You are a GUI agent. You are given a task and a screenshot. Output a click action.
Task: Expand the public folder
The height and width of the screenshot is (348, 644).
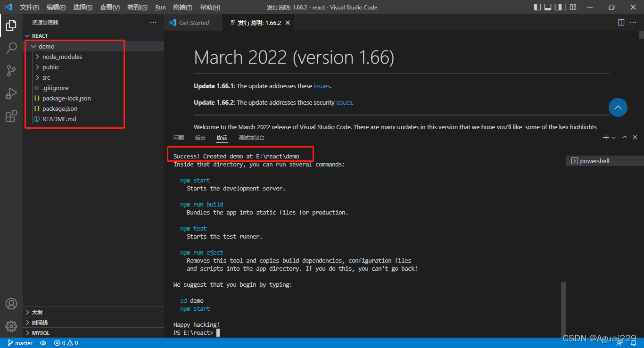[93, 67]
